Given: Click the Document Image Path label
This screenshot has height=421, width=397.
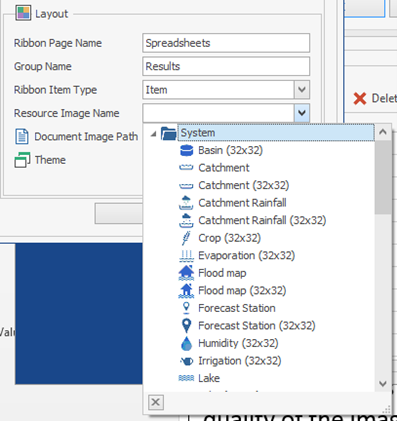Looking at the screenshot, I should click(86, 137).
